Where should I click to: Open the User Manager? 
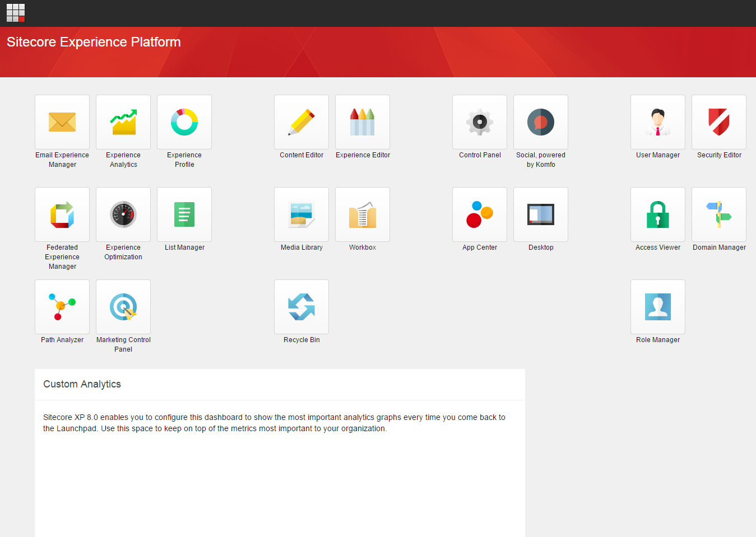658,122
